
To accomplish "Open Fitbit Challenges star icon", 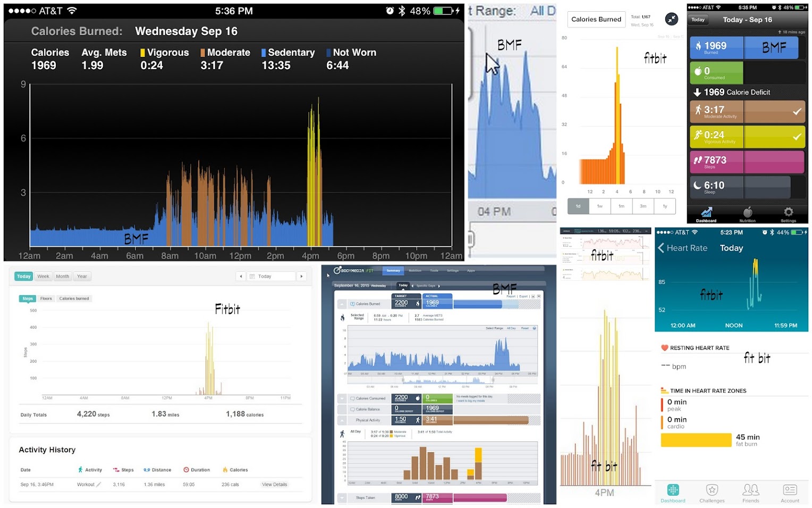I will click(712, 489).
